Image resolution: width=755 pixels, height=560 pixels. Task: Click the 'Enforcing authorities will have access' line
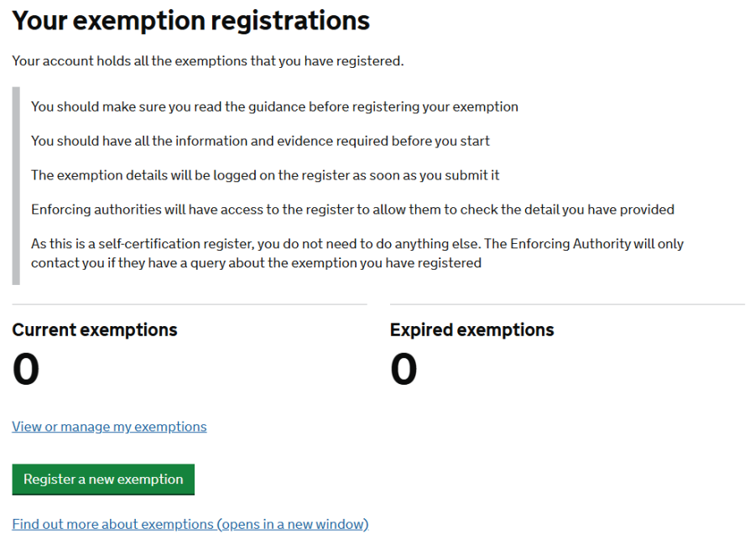point(352,210)
